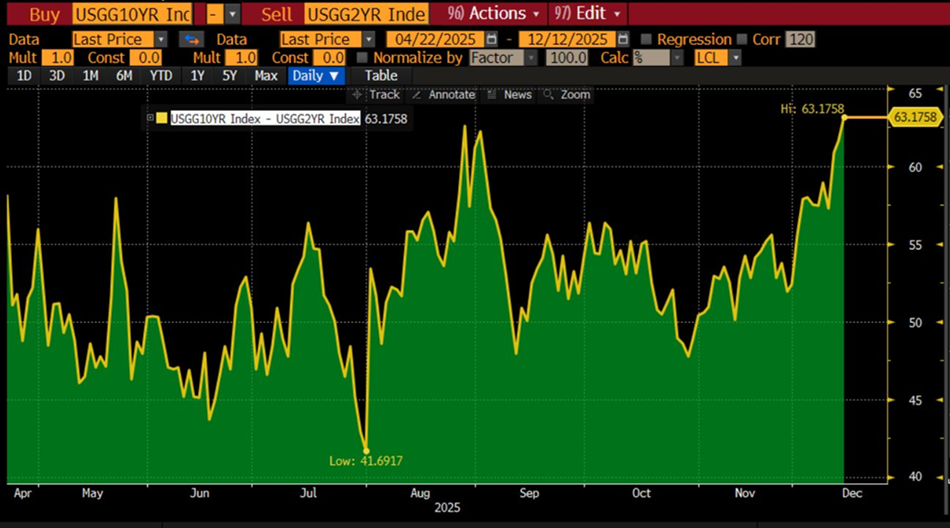Check the Normalize by option
Screen dimensions: 950x528
(x=364, y=58)
